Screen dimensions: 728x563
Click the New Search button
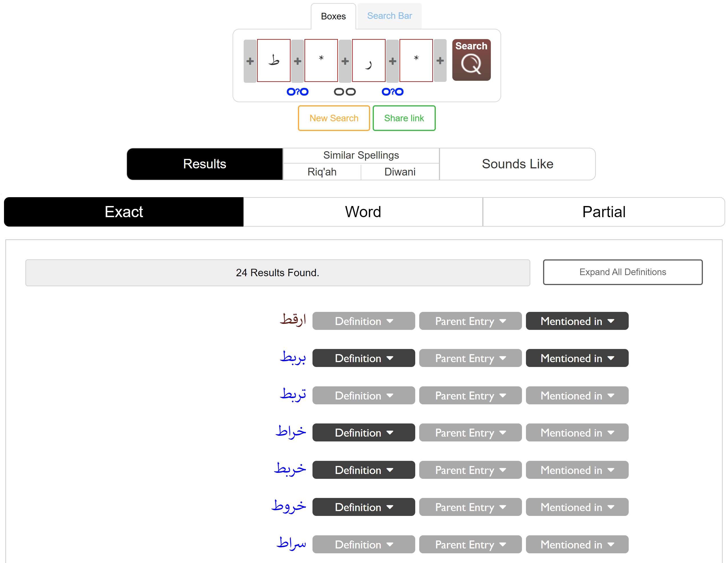click(334, 118)
